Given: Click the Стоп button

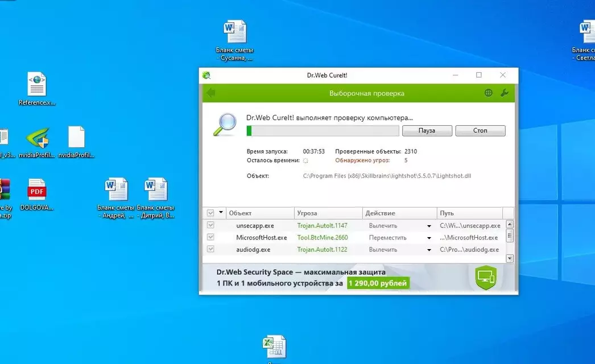Looking at the screenshot, I should coord(480,131).
